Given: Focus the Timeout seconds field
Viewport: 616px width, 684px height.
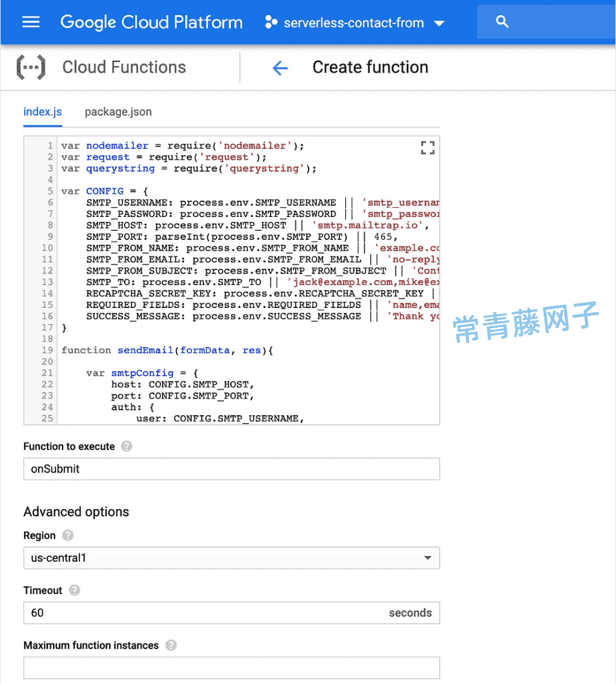Looking at the screenshot, I should [x=231, y=613].
